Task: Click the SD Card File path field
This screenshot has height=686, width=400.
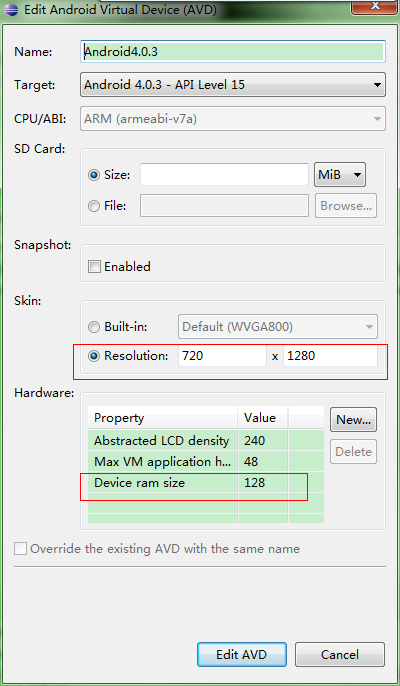Action: pos(224,206)
